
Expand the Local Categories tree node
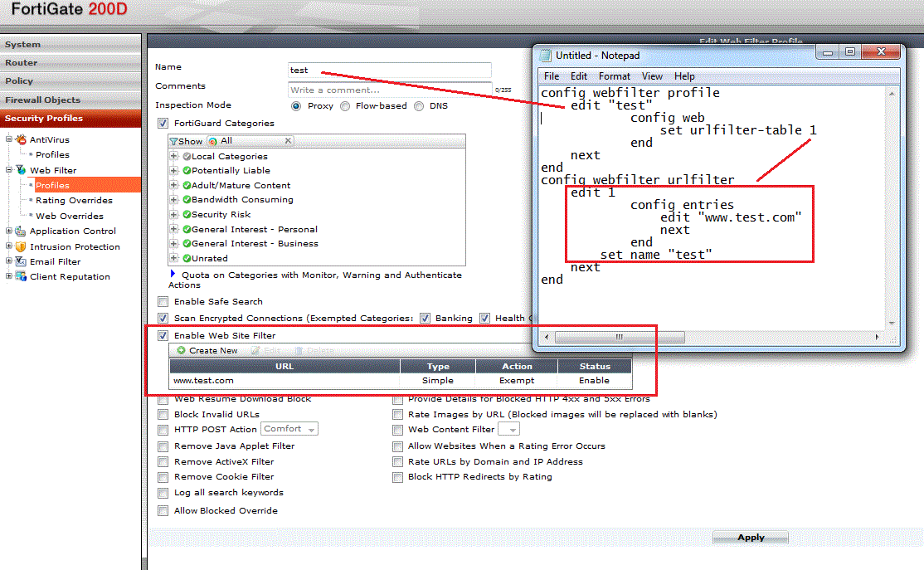[174, 156]
